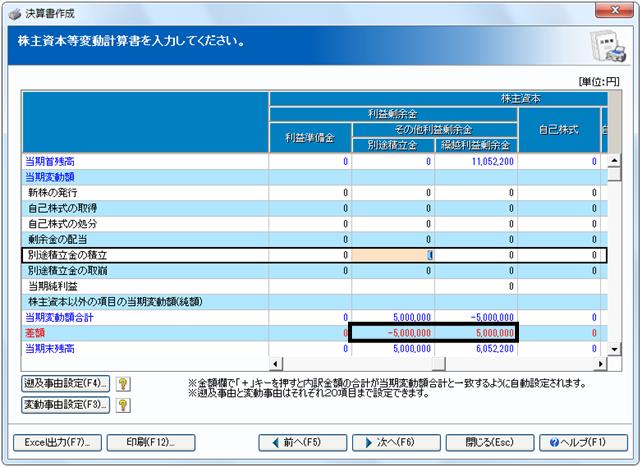Click the printer icon in the title bar
This screenshot has width=642, height=467.
[x=15, y=14]
